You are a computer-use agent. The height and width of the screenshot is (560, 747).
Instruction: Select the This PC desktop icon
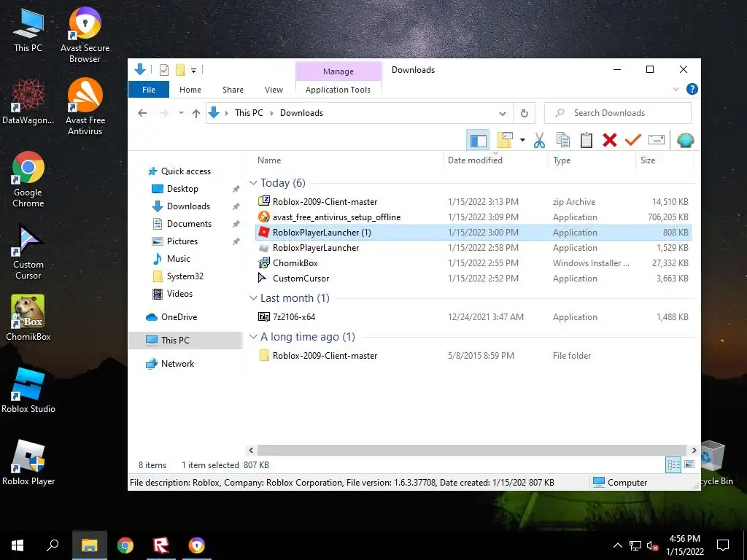point(28,29)
